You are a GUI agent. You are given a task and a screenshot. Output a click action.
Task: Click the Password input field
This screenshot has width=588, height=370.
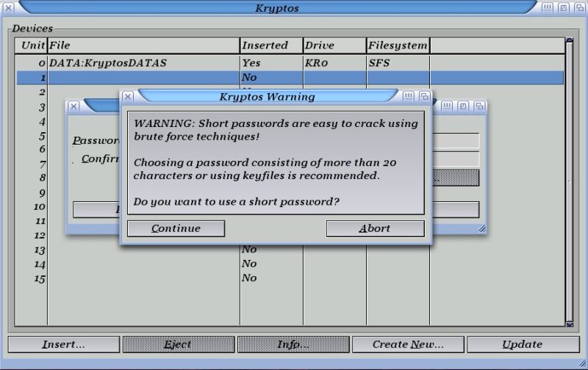[x=456, y=141]
